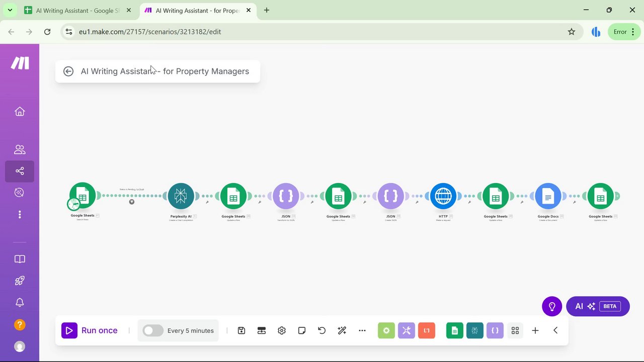Click the auto-align magic wand icon

342,330
